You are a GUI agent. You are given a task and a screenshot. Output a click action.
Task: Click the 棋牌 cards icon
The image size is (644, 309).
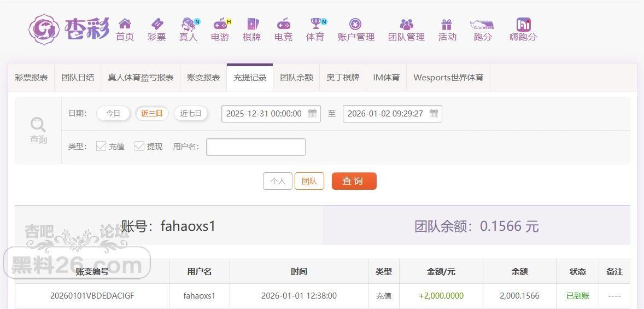tap(251, 24)
